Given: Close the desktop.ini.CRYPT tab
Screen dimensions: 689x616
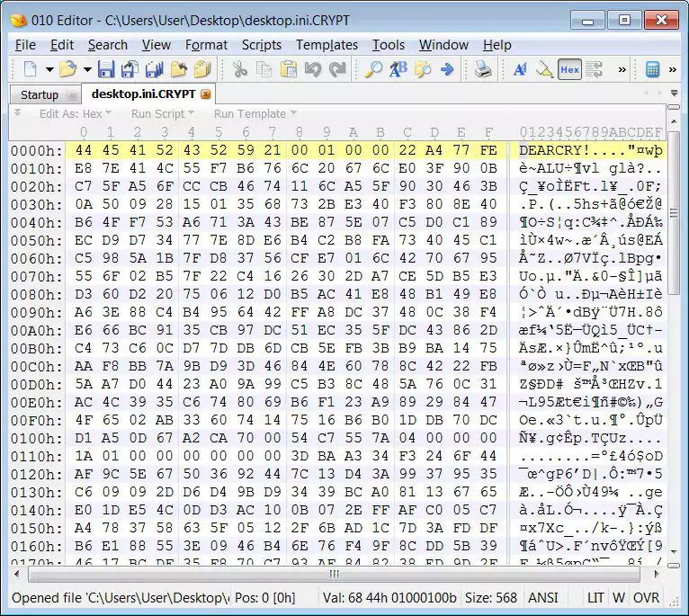Looking at the screenshot, I should (x=206, y=94).
